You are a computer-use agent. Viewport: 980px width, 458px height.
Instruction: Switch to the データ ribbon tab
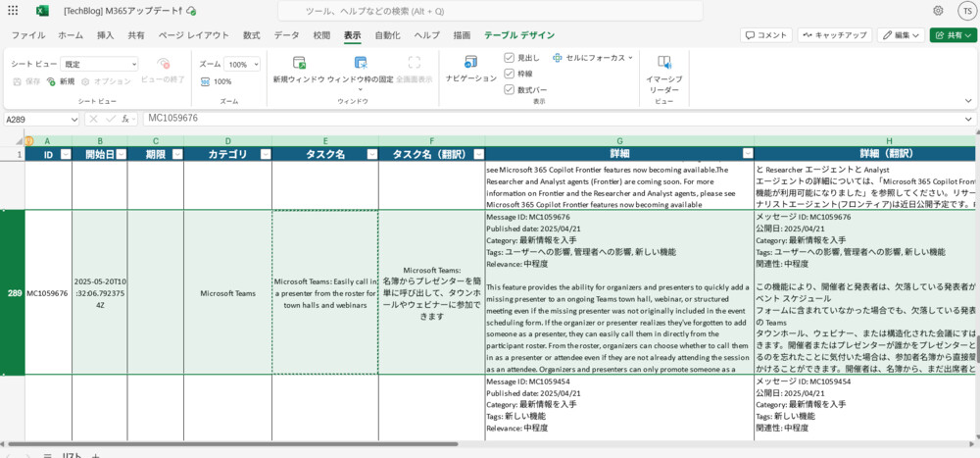coord(286,35)
